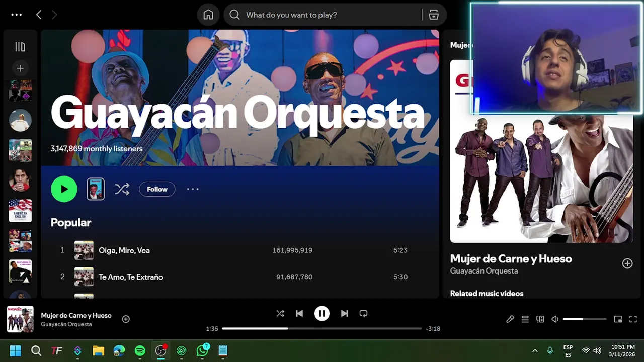Open WhatsApp from the taskbar
Viewport: 644px width, 362px height.
(202, 350)
